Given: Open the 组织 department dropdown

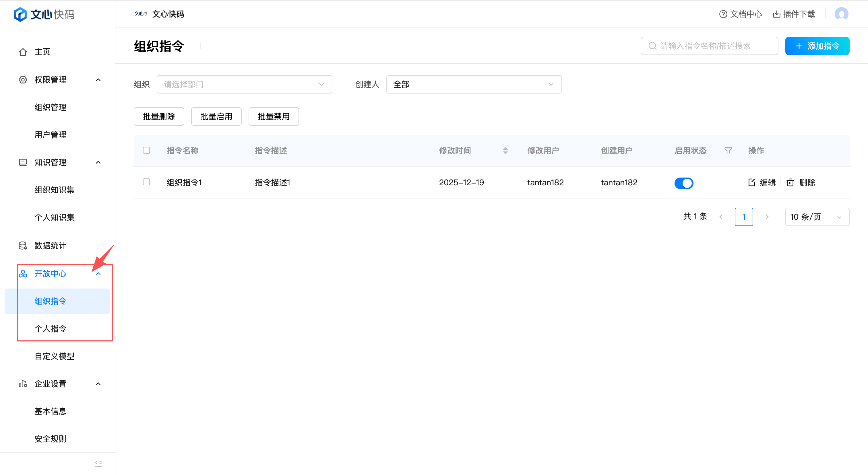Looking at the screenshot, I should click(x=244, y=84).
